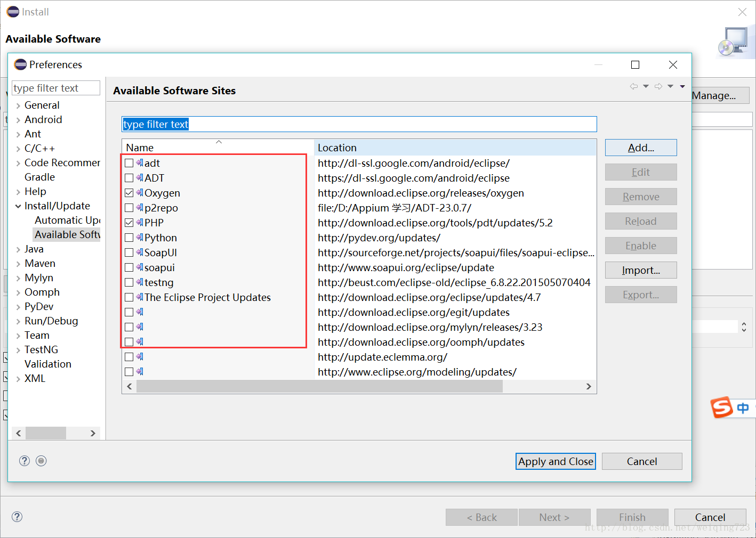Expand the C/C++ preferences node
The image size is (756, 538).
click(18, 149)
